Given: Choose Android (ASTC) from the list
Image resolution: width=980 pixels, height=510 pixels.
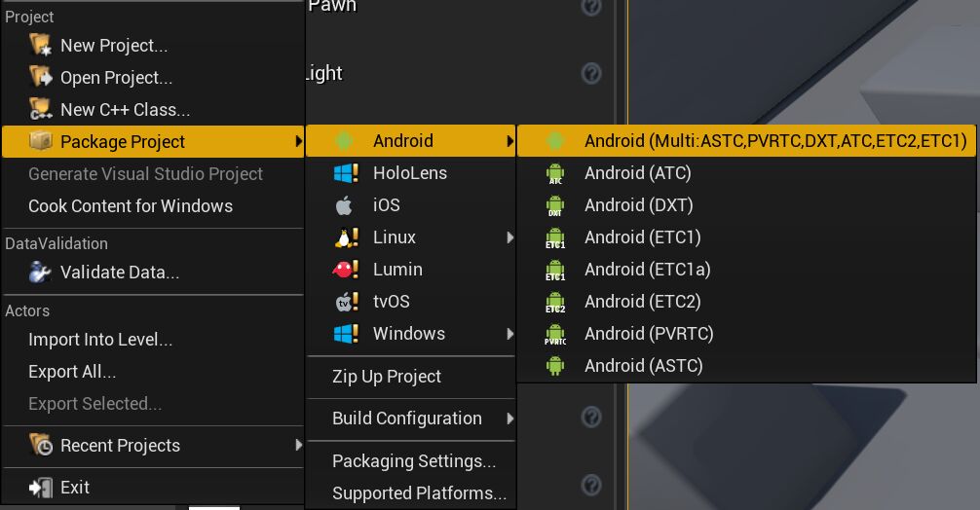Looking at the screenshot, I should pyautogui.click(x=643, y=366).
